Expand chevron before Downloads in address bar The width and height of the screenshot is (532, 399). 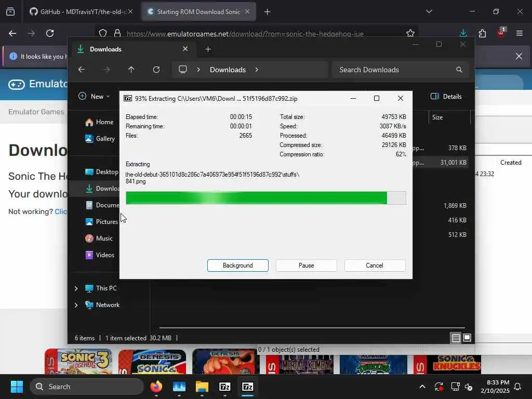(198, 70)
